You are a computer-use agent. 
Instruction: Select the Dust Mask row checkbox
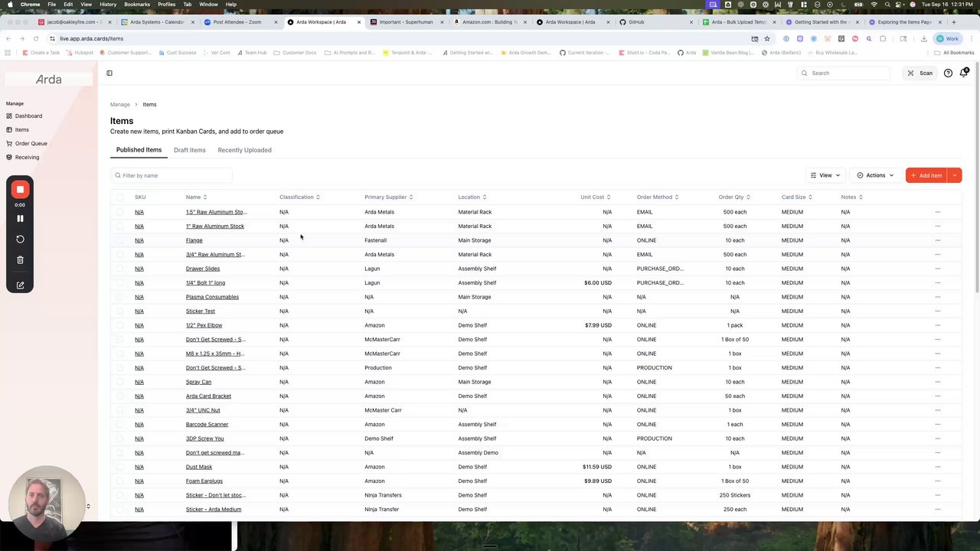(119, 467)
